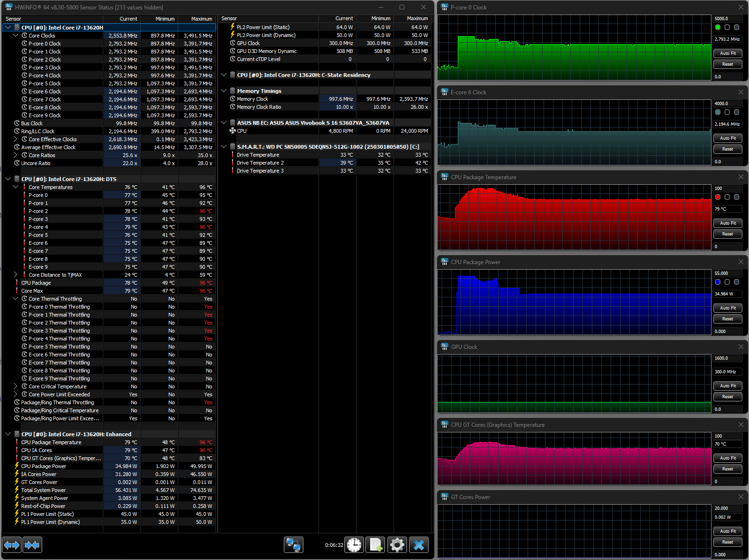Collapse the Core Clocks tree group
The height and width of the screenshot is (560, 749).
click(15, 36)
